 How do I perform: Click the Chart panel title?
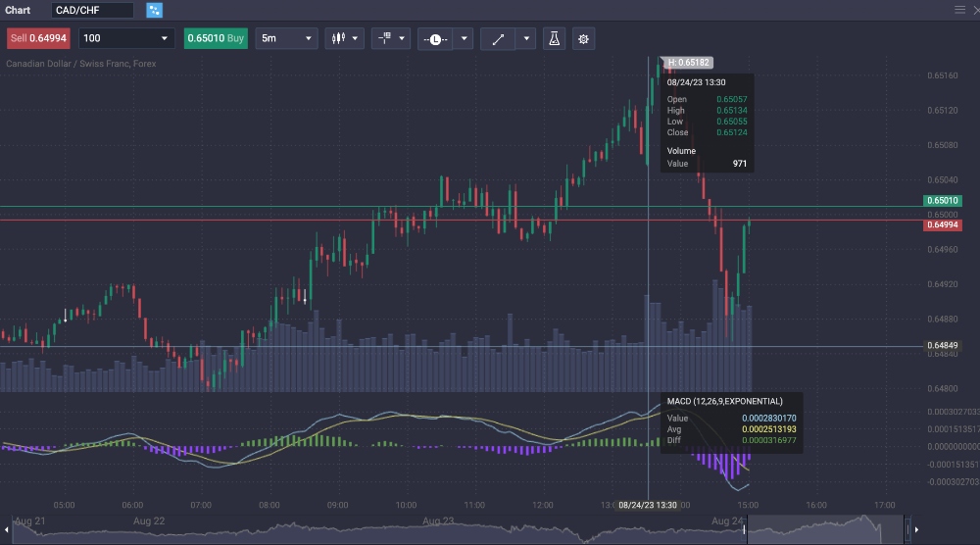(x=18, y=10)
